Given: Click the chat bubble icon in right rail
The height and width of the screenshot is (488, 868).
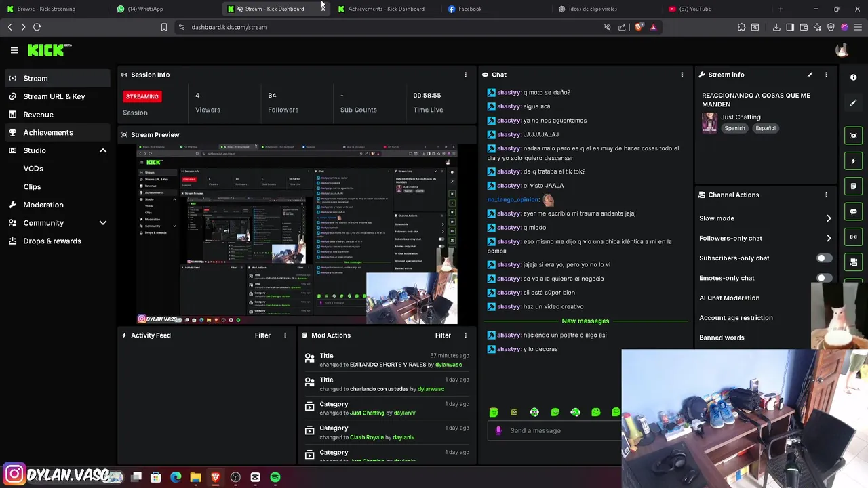Looking at the screenshot, I should point(853,211).
